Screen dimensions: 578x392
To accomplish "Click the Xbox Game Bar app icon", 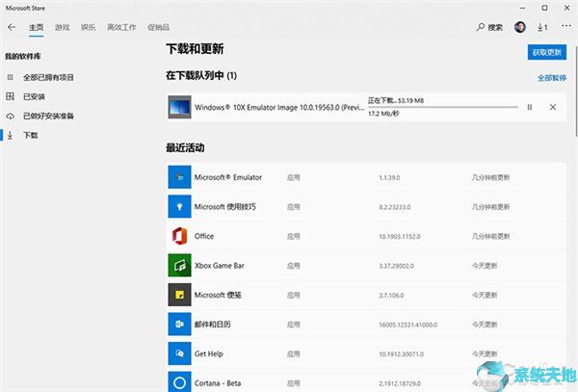I will (x=179, y=265).
